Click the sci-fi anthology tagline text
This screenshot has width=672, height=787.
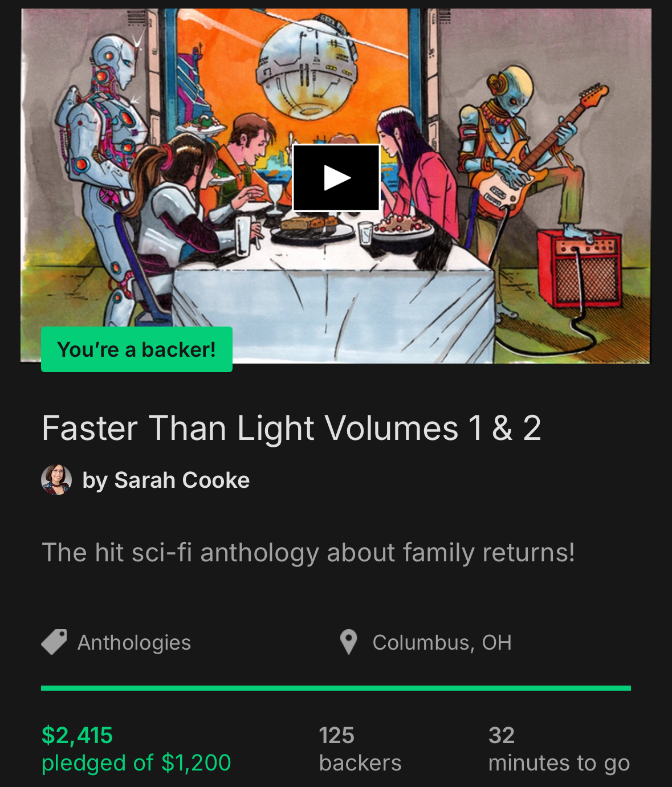coord(308,552)
